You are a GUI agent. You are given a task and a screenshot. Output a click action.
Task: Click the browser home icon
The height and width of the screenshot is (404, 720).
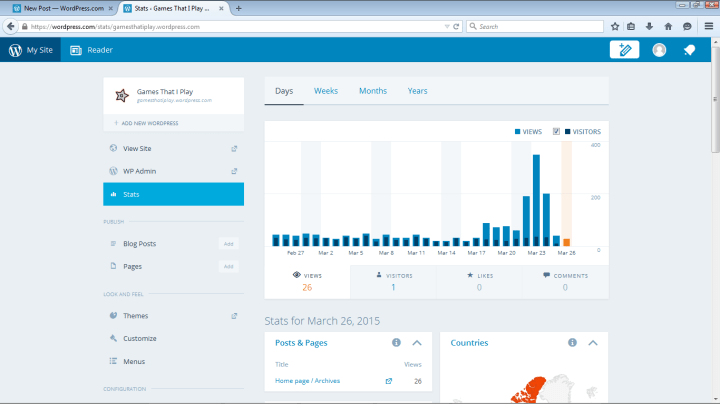point(668,27)
